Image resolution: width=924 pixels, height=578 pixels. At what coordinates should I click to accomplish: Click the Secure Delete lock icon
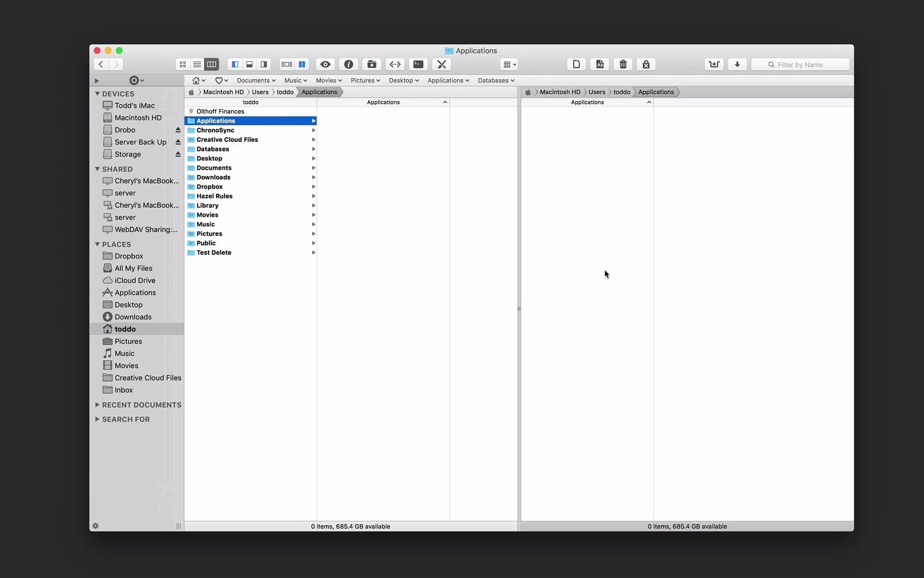[646, 64]
